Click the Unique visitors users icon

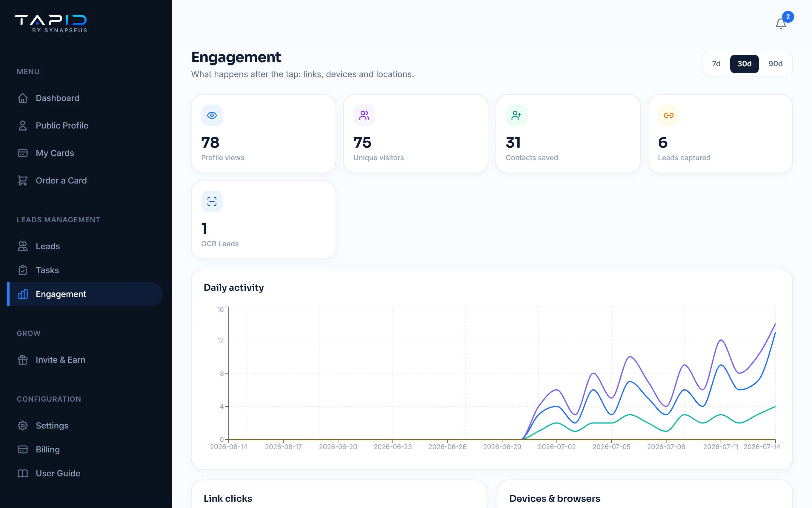click(364, 115)
